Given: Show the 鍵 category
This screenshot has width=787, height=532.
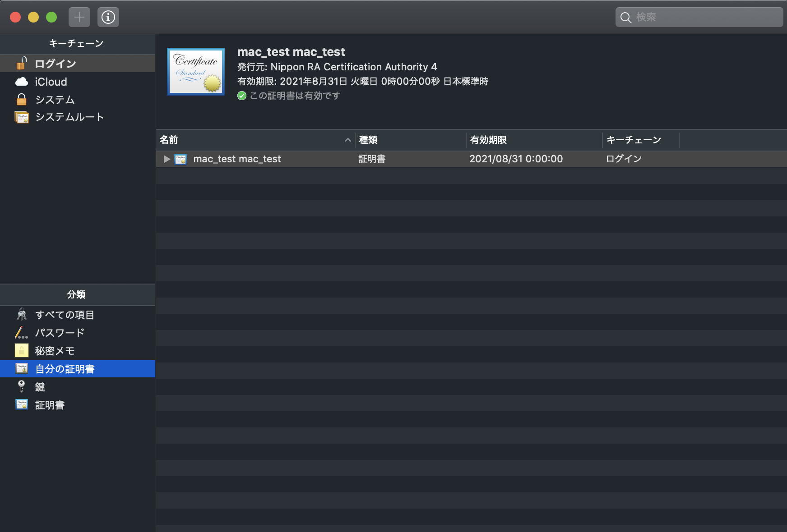Looking at the screenshot, I should tap(40, 387).
